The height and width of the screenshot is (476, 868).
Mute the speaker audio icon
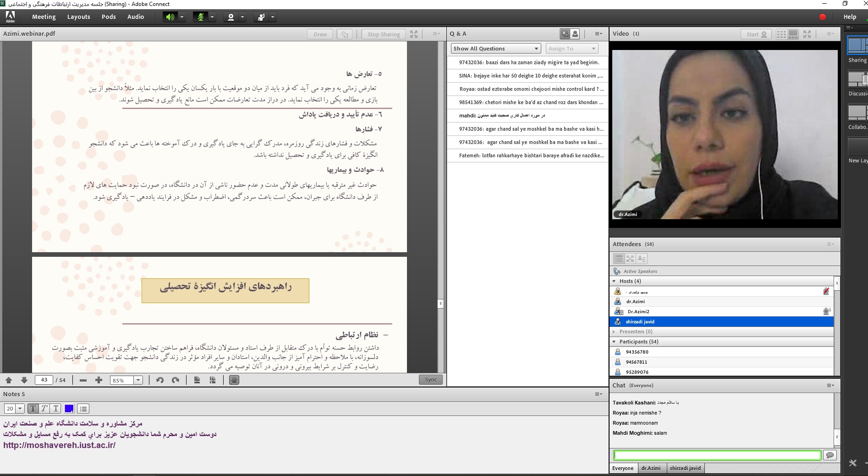(x=170, y=17)
